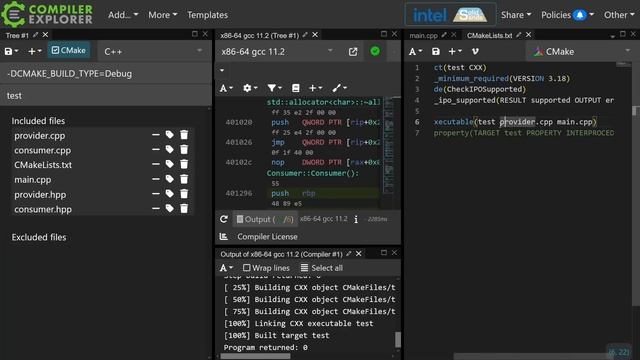This screenshot has width=640, height=360.
Task: Click the CMake arguments input field
Action: click(x=105, y=73)
